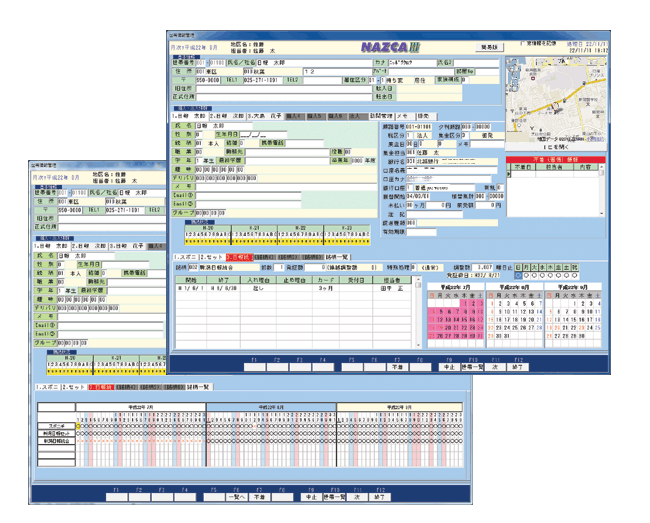Select the '2.セット' tab in back window
Image resolution: width=650 pixels, height=523 pixels.
74,387
